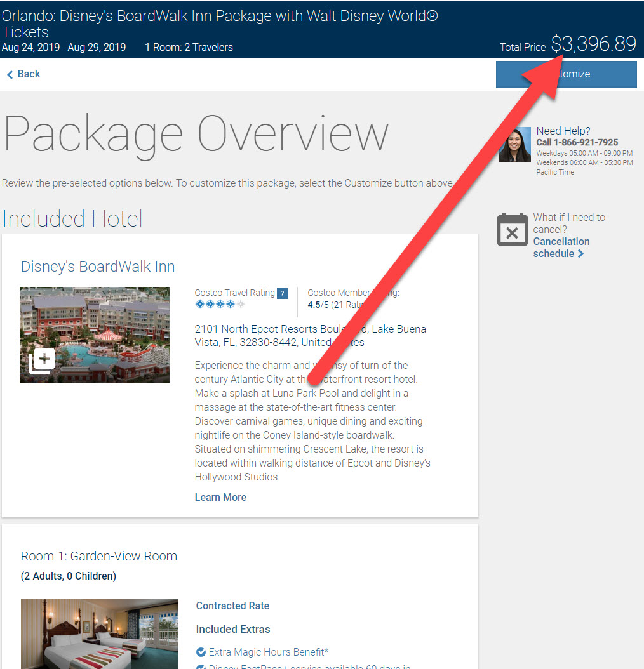Open the Costco Travel Rating help icon
This screenshot has width=644, height=669.
(x=282, y=293)
